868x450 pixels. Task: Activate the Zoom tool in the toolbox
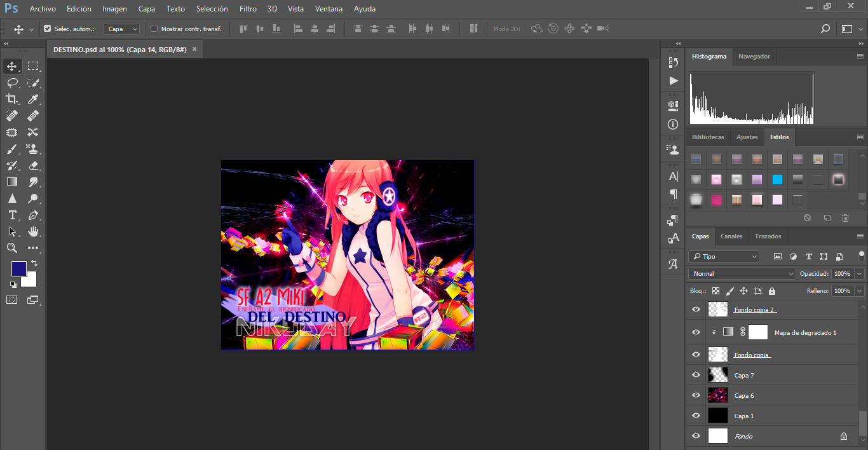[x=12, y=248]
